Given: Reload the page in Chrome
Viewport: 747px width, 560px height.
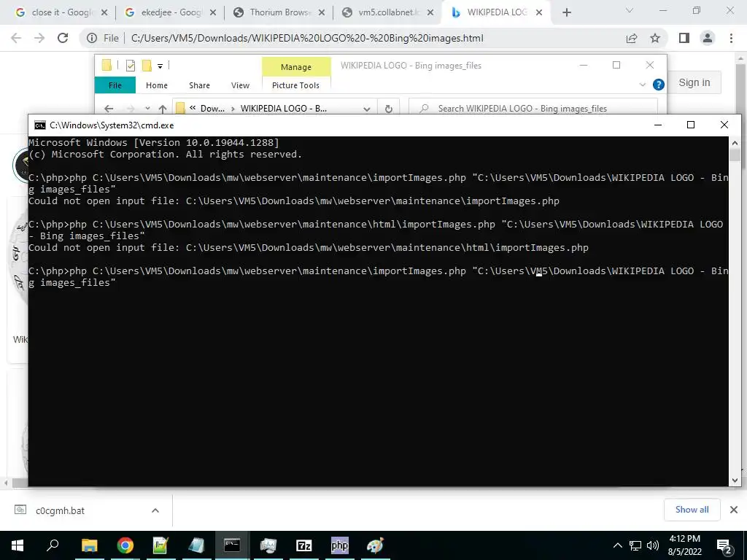Looking at the screenshot, I should point(63,38).
